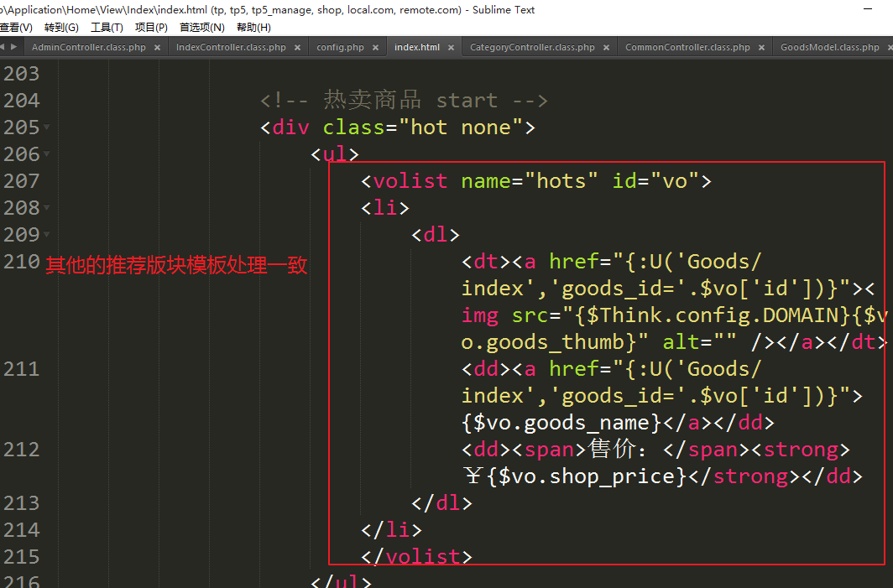Open the 工具(T) menu
The height and width of the screenshot is (588, 893).
click(107, 28)
